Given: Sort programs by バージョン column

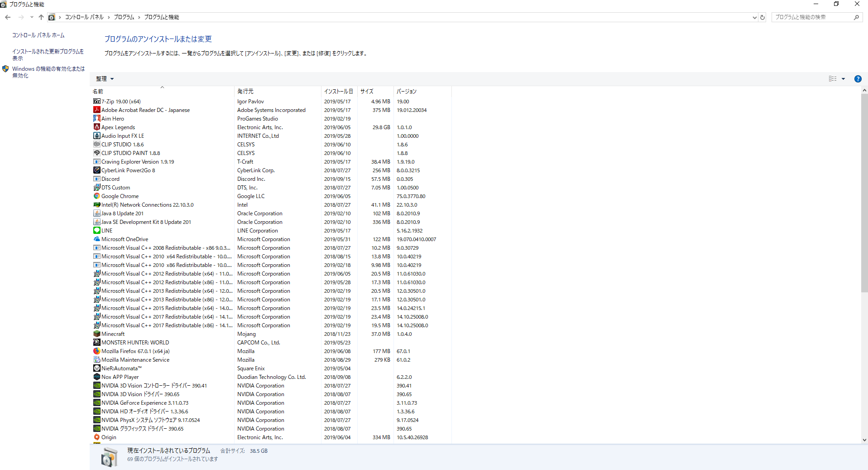Looking at the screenshot, I should click(x=422, y=92).
